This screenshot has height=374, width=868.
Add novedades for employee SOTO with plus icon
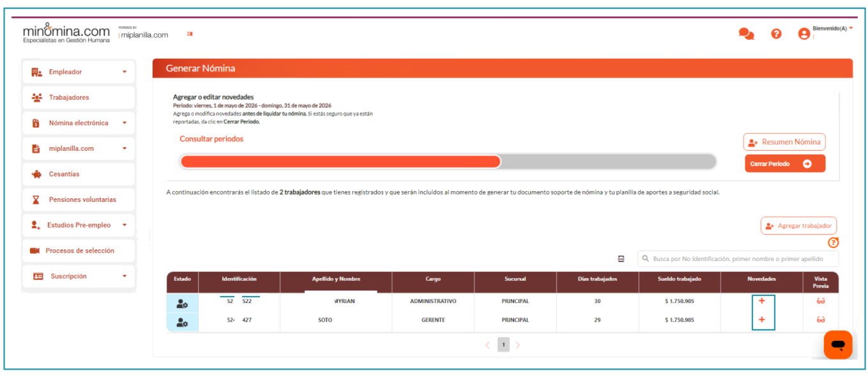point(762,320)
